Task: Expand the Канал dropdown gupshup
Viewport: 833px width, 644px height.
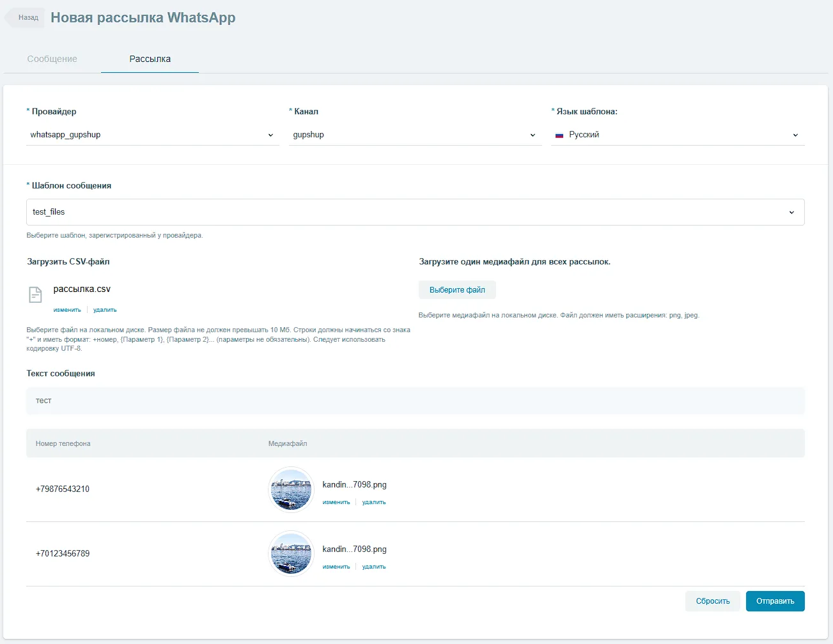Action: (x=414, y=135)
